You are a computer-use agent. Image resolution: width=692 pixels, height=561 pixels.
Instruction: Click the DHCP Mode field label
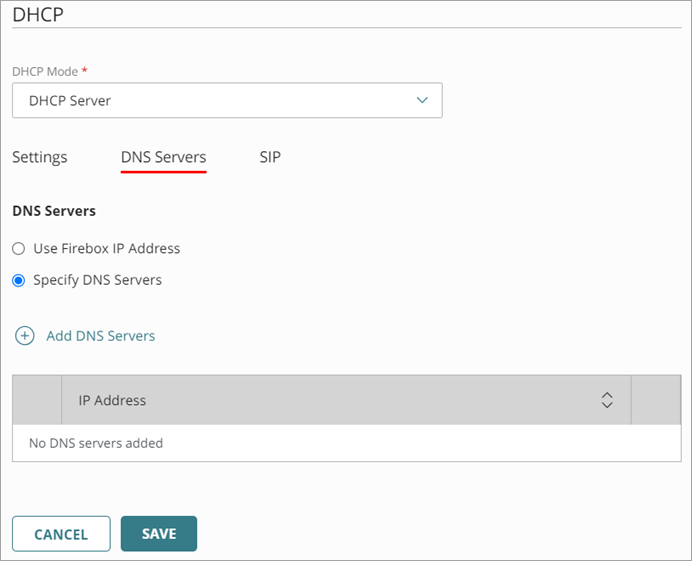45,72
